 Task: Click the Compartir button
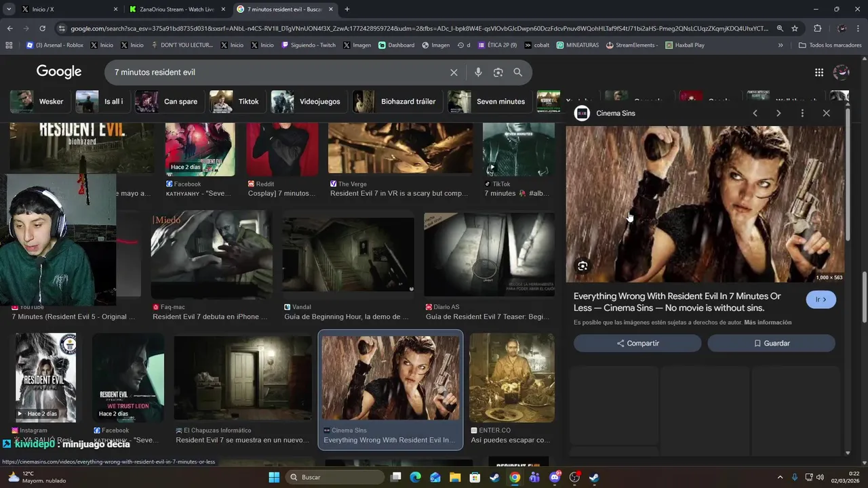click(637, 344)
